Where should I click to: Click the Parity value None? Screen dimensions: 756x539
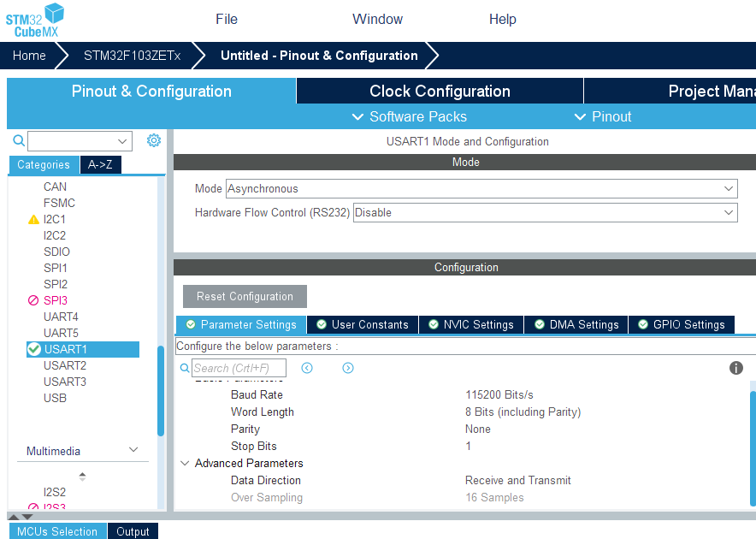click(478, 429)
